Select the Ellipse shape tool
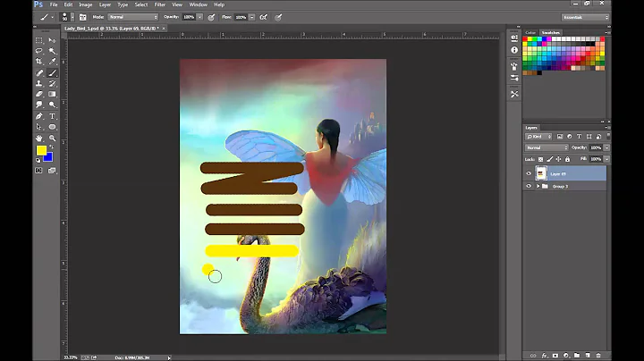 pos(52,127)
